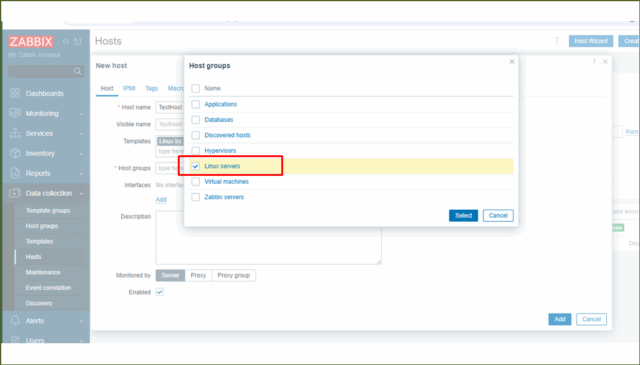The height and width of the screenshot is (365, 640).
Task: Open the Virtual machines link
Action: tap(227, 181)
